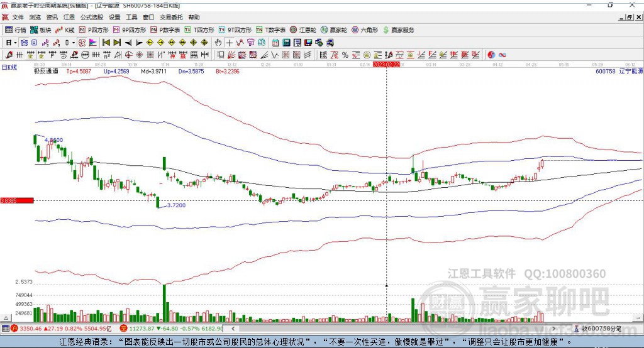Open the P数字表 tool
Viewport: 644px width, 348px height.
click(x=165, y=30)
